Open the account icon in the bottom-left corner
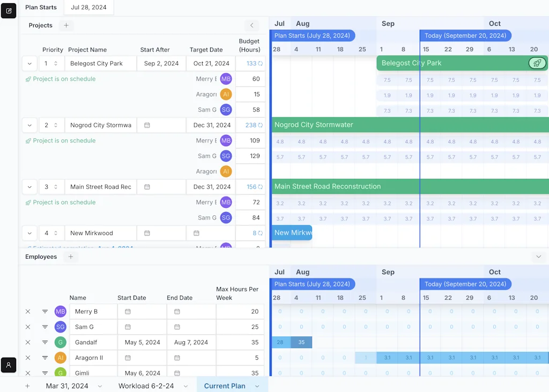Image resolution: width=549 pixels, height=392 pixels. tap(8, 365)
